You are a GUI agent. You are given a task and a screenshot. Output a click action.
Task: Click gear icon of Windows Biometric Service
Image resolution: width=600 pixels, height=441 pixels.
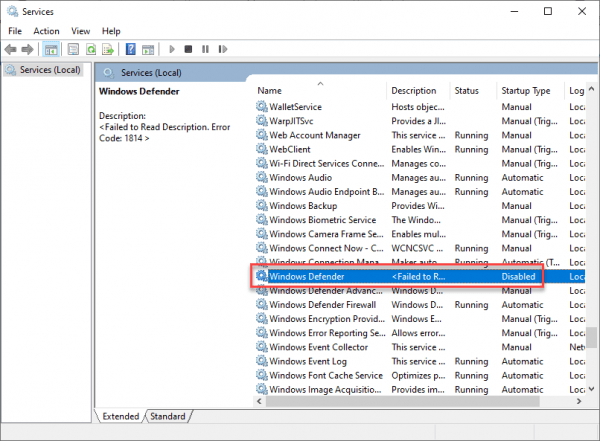tap(261, 219)
